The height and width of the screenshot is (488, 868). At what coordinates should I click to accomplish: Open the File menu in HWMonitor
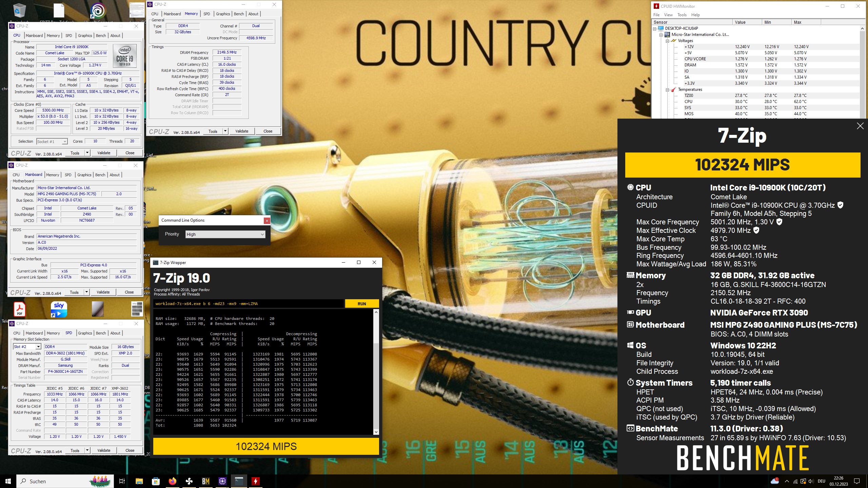click(x=656, y=15)
